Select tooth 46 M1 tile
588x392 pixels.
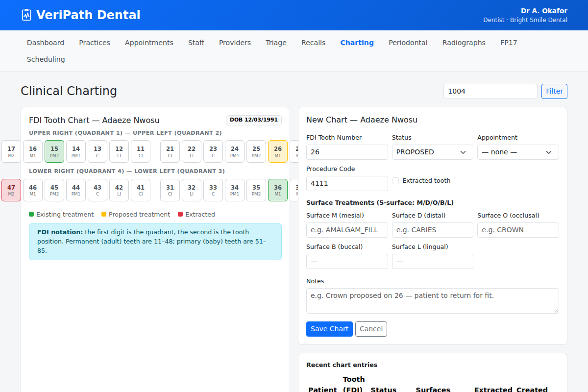point(33,190)
